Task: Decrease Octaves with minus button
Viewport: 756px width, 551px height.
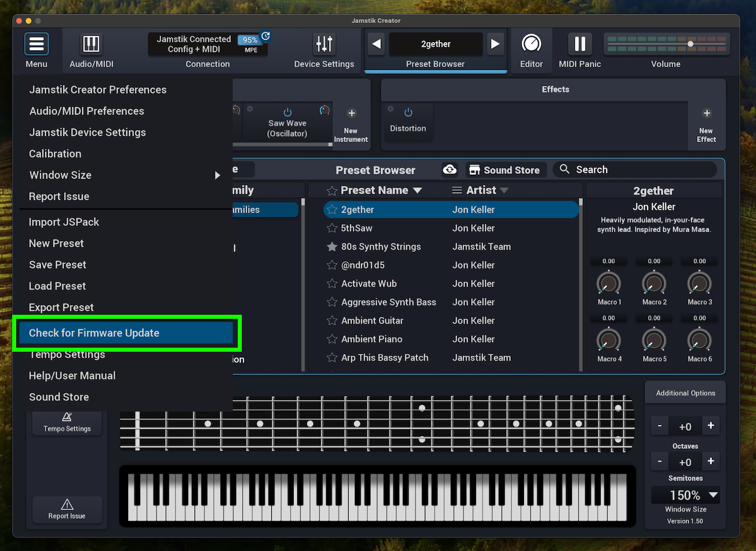Action: click(x=660, y=426)
